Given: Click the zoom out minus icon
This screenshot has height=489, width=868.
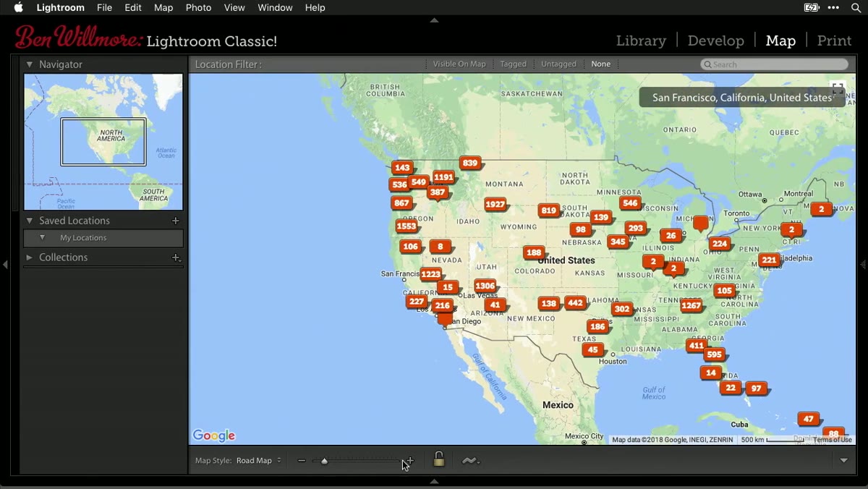Looking at the screenshot, I should tap(302, 461).
